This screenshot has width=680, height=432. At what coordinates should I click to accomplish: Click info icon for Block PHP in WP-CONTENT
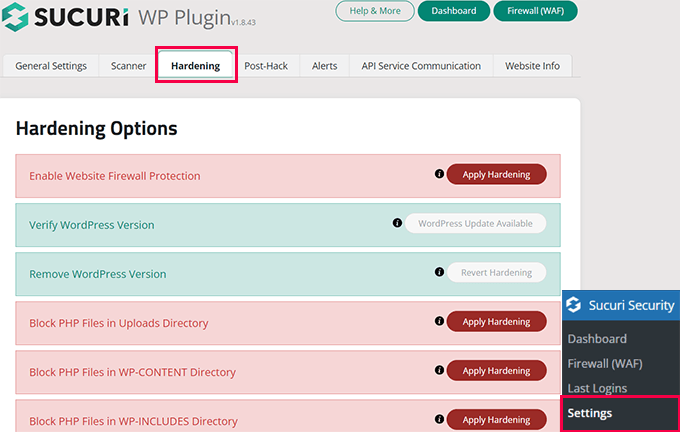[x=439, y=370]
